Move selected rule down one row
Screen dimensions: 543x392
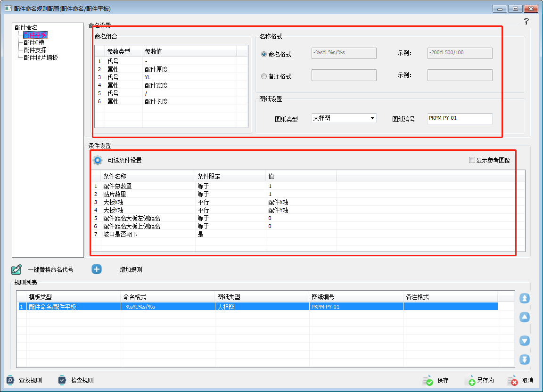525,341
